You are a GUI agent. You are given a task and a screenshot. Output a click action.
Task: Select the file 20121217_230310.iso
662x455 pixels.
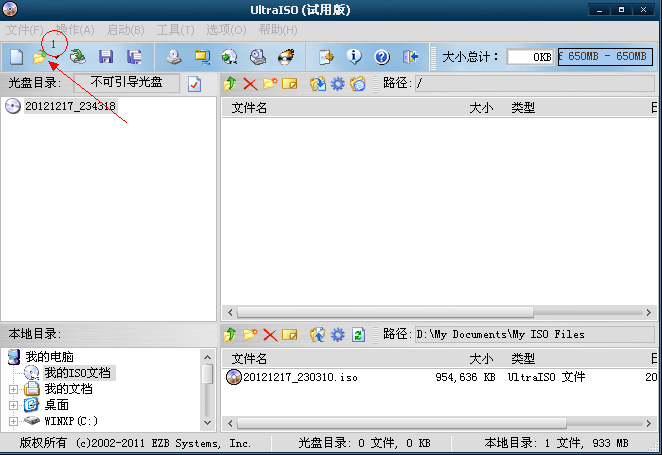(x=301, y=377)
